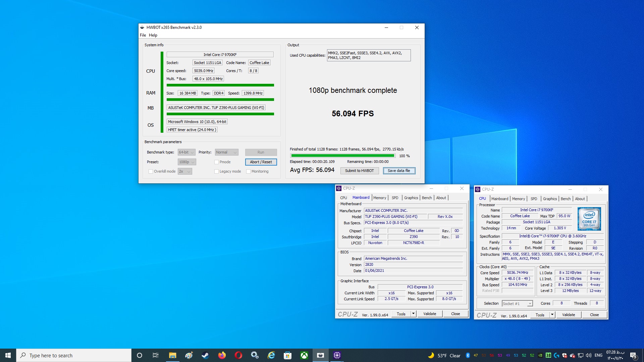Viewport: 644px width, 362px height.
Task: Select CPU tab in left CPU-Z window
Action: coord(343,198)
